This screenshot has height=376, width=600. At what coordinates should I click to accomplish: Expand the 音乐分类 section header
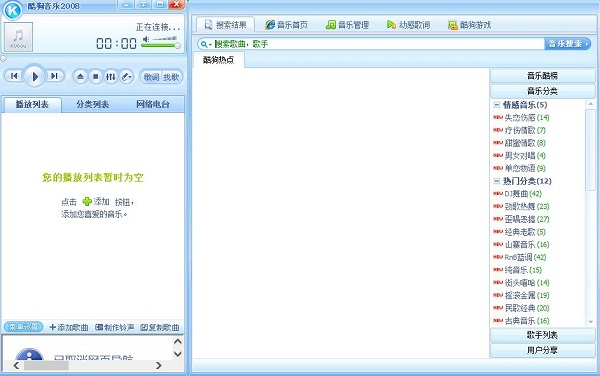coord(542,91)
